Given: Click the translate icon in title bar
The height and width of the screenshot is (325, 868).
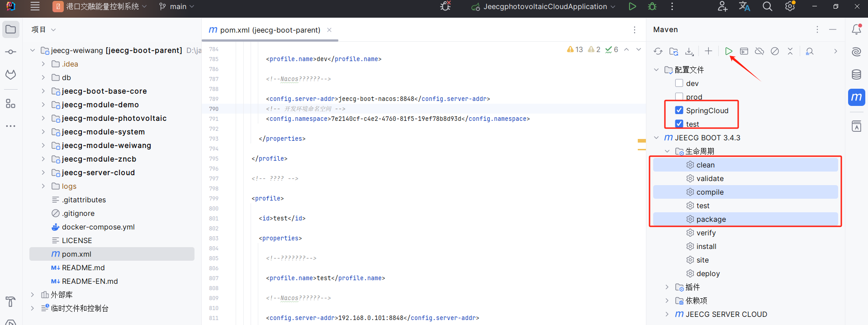Looking at the screenshot, I should coord(745,6).
